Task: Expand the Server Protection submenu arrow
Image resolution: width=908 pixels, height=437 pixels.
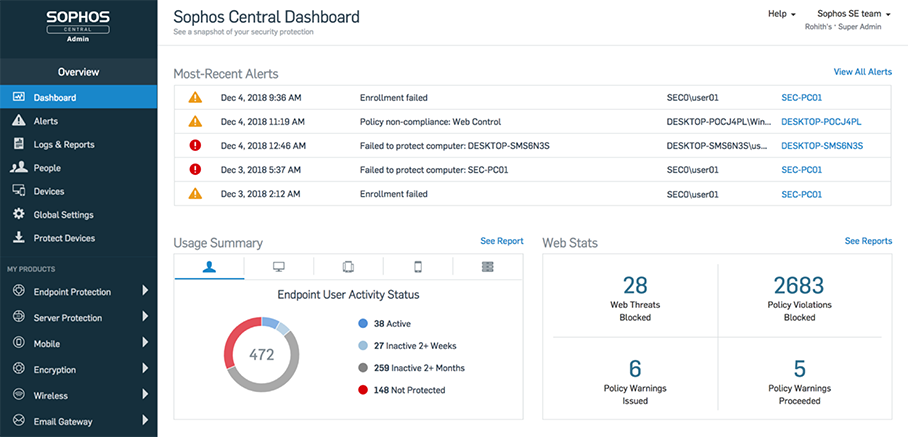Action: point(145,318)
